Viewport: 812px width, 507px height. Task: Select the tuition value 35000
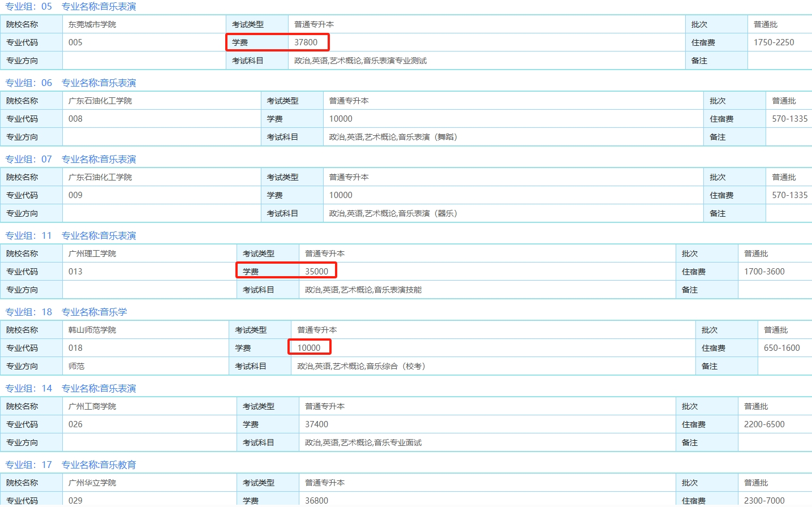click(x=316, y=272)
